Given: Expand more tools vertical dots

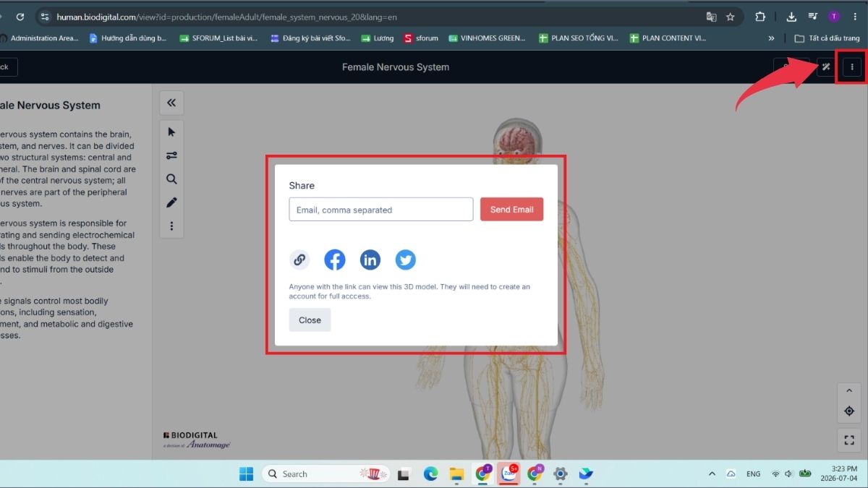Looking at the screenshot, I should [171, 226].
